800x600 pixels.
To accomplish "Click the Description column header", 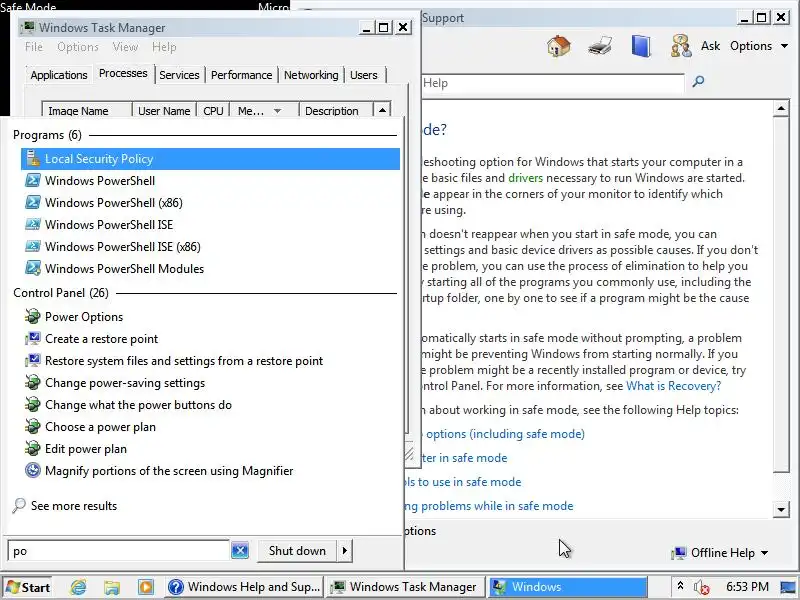I will tap(336, 111).
